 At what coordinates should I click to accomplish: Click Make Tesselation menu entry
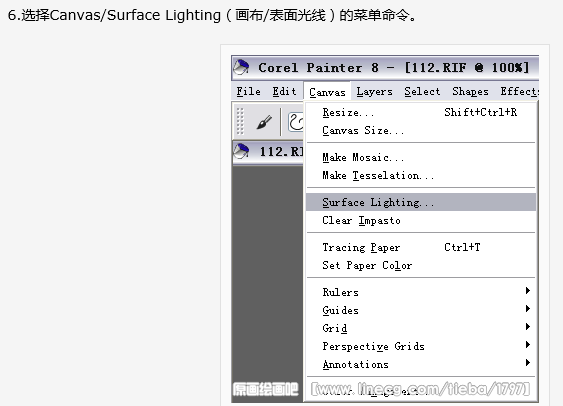pyautogui.click(x=421, y=175)
